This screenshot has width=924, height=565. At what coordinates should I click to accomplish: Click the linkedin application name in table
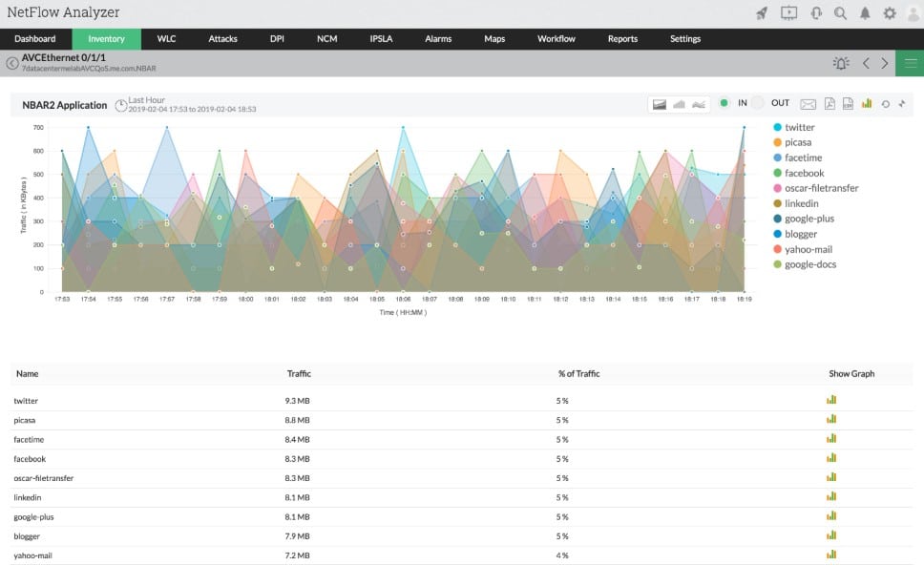pyautogui.click(x=28, y=498)
